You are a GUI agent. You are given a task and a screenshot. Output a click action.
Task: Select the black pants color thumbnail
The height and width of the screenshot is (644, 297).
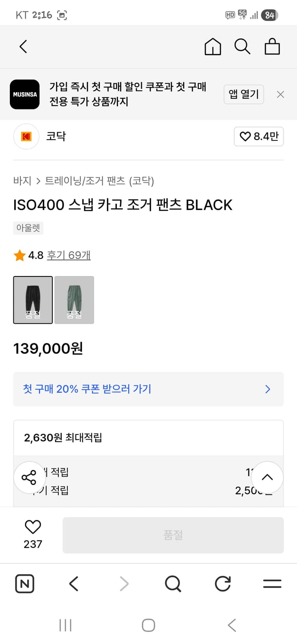[x=33, y=300]
